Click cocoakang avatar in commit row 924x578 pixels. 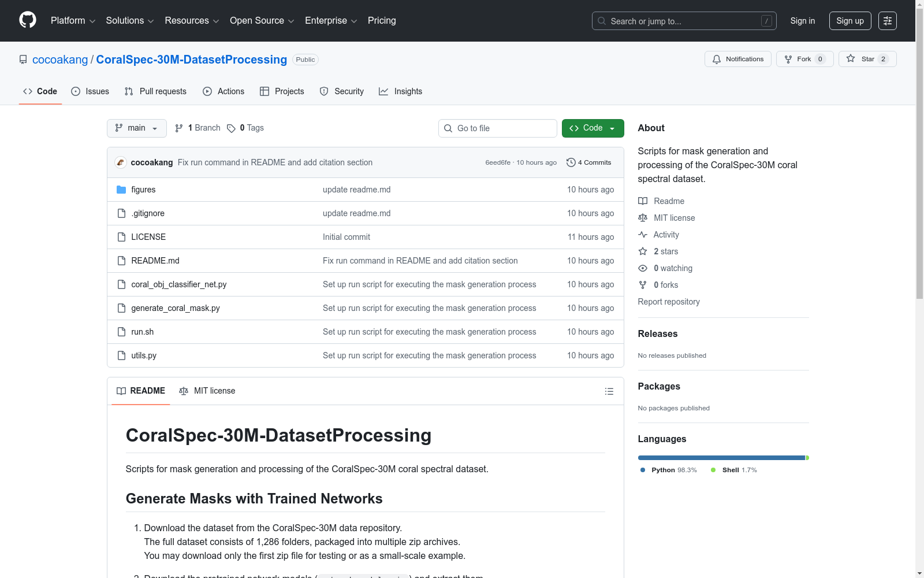[121, 162]
